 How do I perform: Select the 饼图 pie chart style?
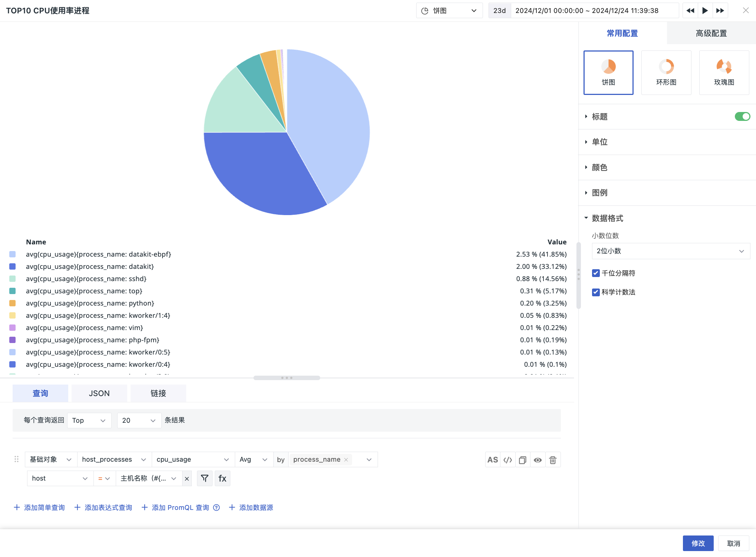(608, 73)
